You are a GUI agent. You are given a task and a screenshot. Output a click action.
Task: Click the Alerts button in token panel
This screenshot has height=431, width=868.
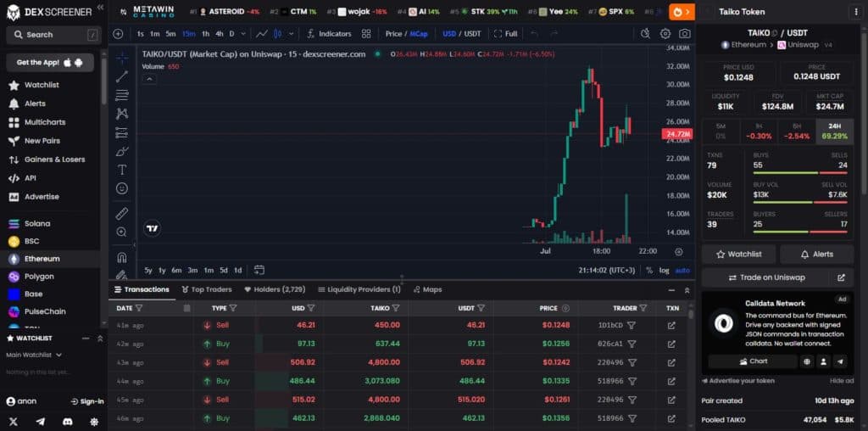pos(817,255)
